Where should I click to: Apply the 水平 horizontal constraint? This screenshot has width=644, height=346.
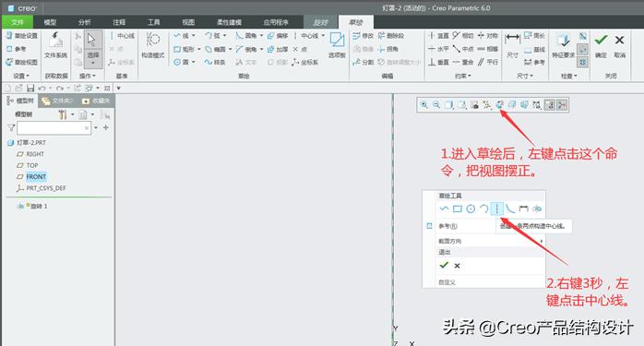[438, 49]
